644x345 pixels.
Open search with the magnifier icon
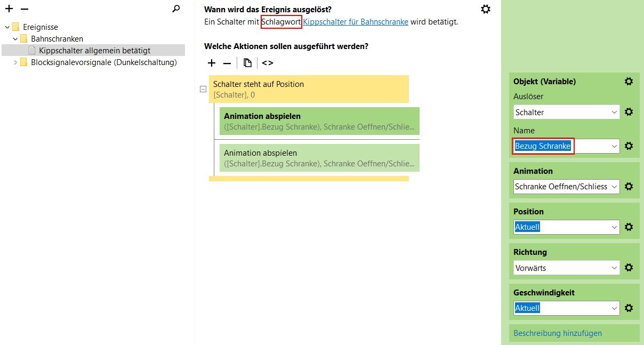pyautogui.click(x=176, y=9)
